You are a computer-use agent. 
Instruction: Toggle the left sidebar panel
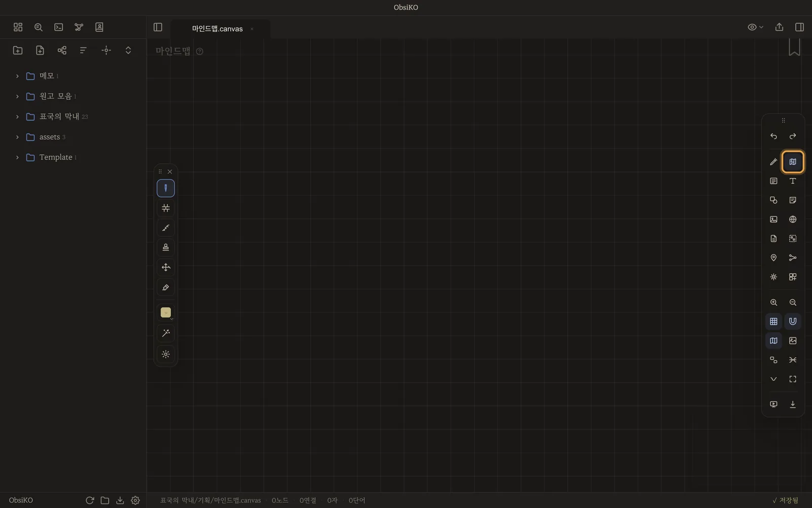tap(158, 27)
